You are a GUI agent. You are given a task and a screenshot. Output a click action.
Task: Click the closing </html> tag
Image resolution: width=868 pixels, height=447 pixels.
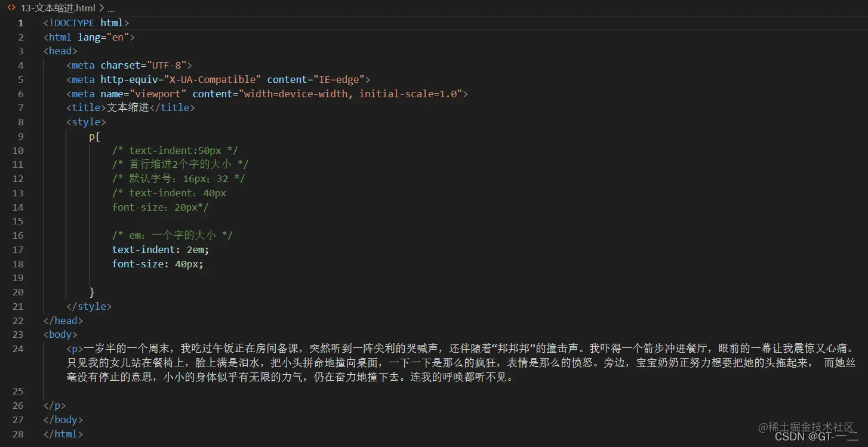pyautogui.click(x=62, y=434)
